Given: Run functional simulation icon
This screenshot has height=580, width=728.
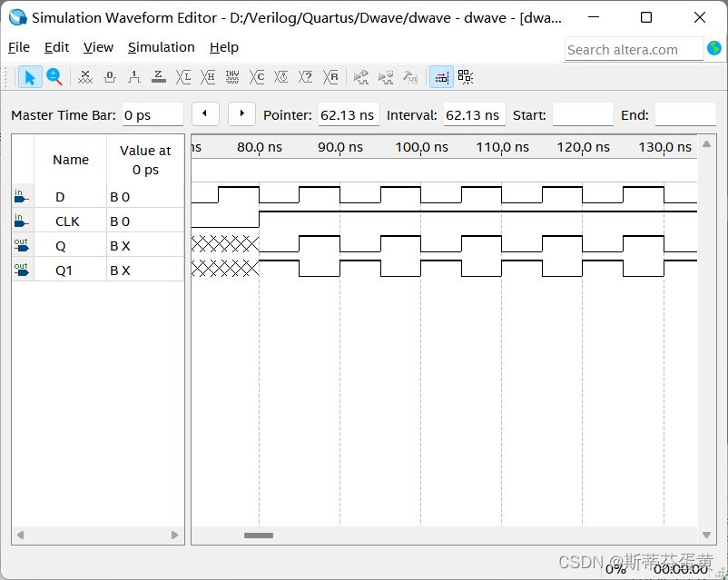Looking at the screenshot, I should pyautogui.click(x=360, y=77).
